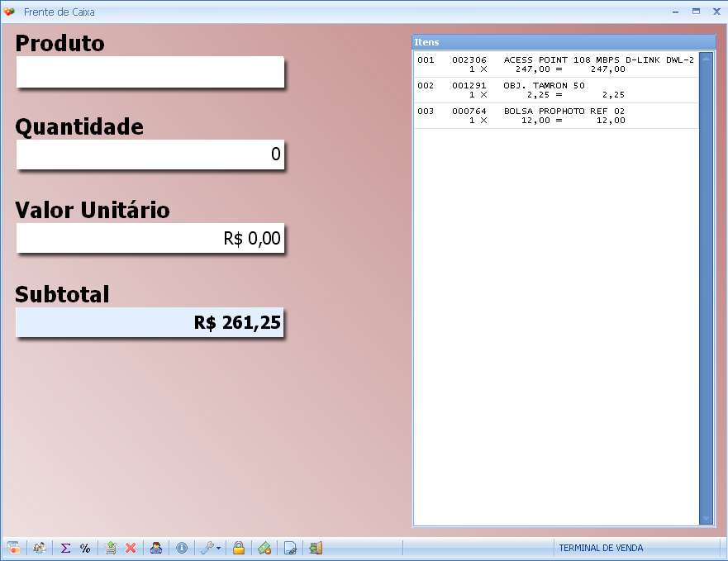
Task: Expand the wrench tools dropdown arrow
Action: pyautogui.click(x=218, y=548)
